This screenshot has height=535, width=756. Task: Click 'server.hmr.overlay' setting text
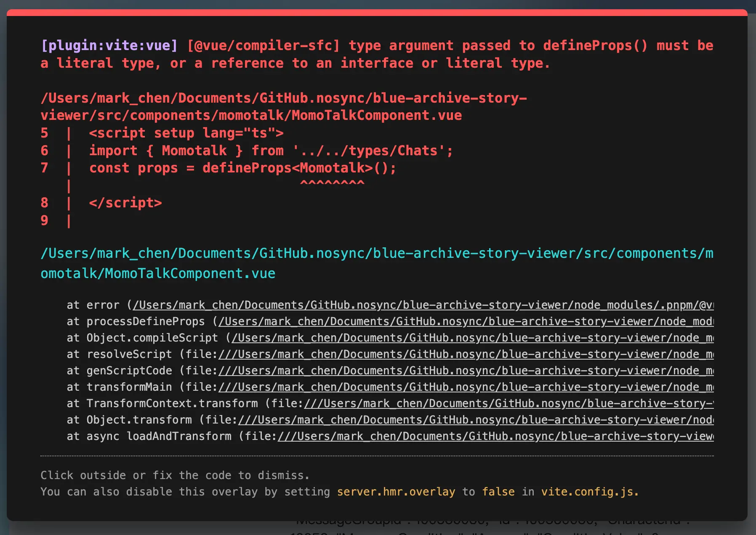point(396,492)
